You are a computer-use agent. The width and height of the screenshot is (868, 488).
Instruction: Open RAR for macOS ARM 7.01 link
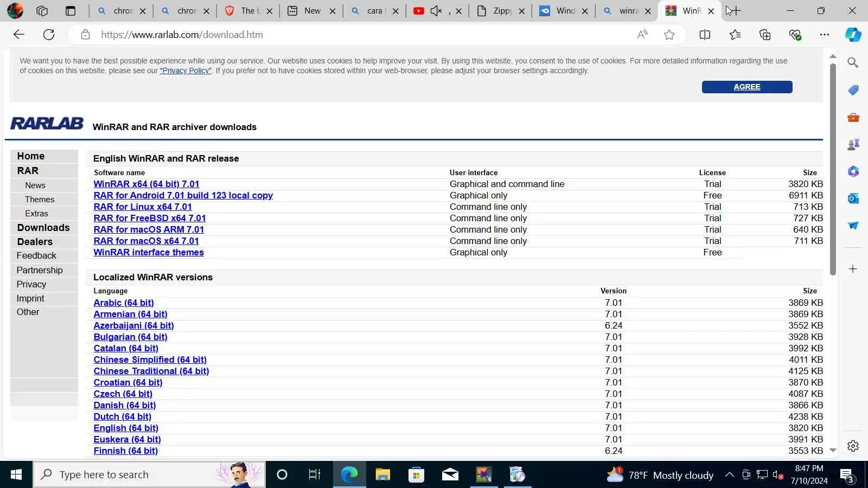149,230
